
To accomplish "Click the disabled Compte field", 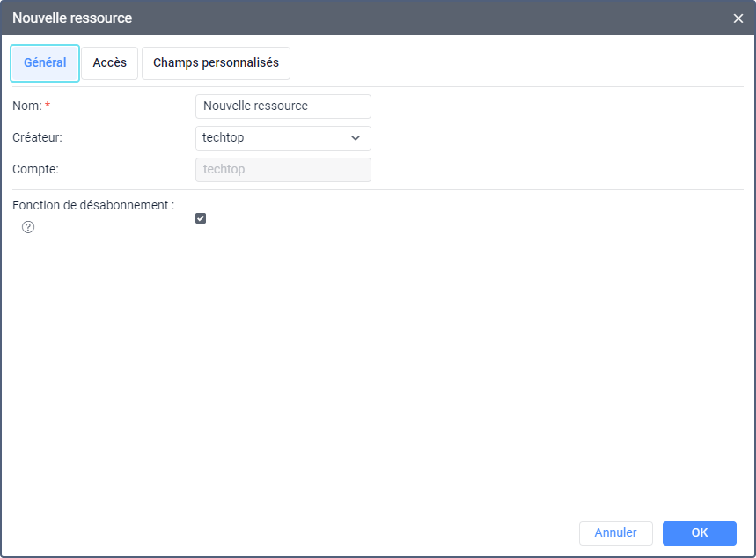I will [x=283, y=170].
